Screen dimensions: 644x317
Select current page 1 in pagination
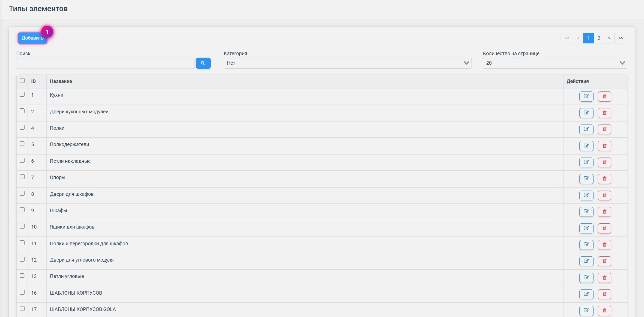tap(588, 38)
